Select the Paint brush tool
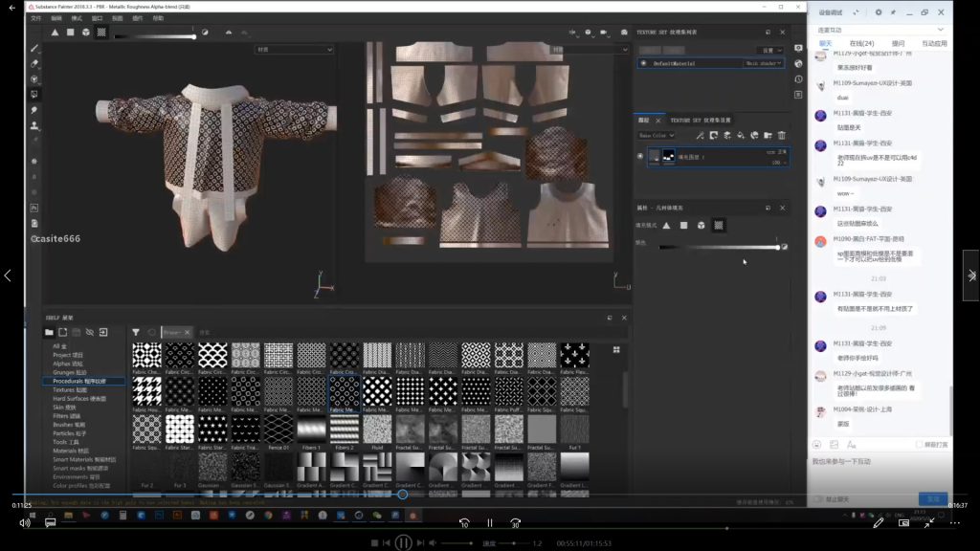 (34, 48)
